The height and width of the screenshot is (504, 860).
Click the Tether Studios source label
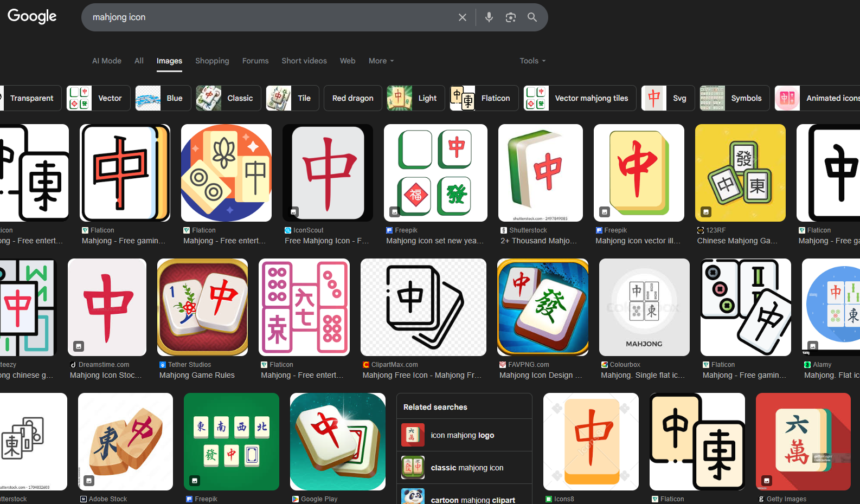(190, 365)
